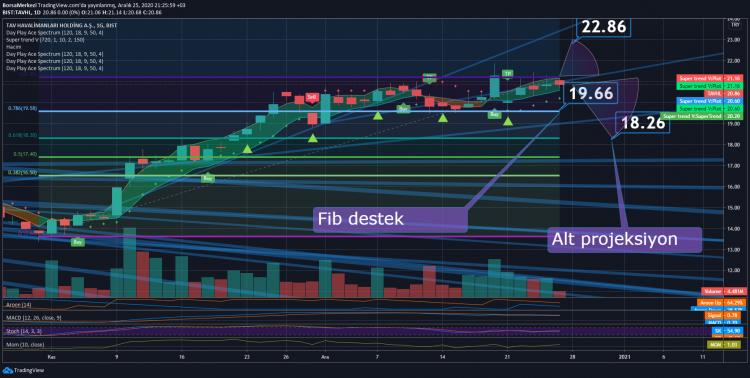Image resolution: width=750 pixels, height=378 pixels.
Task: Select the 0.382(16.50) Fibonacci level label
Action: click(x=22, y=172)
